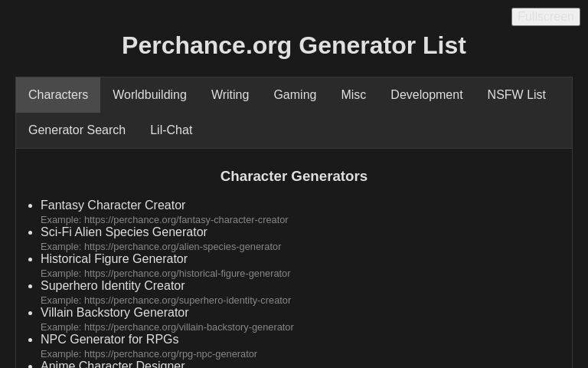The image size is (588, 368).
Task: Switch to the Characters tab
Action: tap(58, 95)
